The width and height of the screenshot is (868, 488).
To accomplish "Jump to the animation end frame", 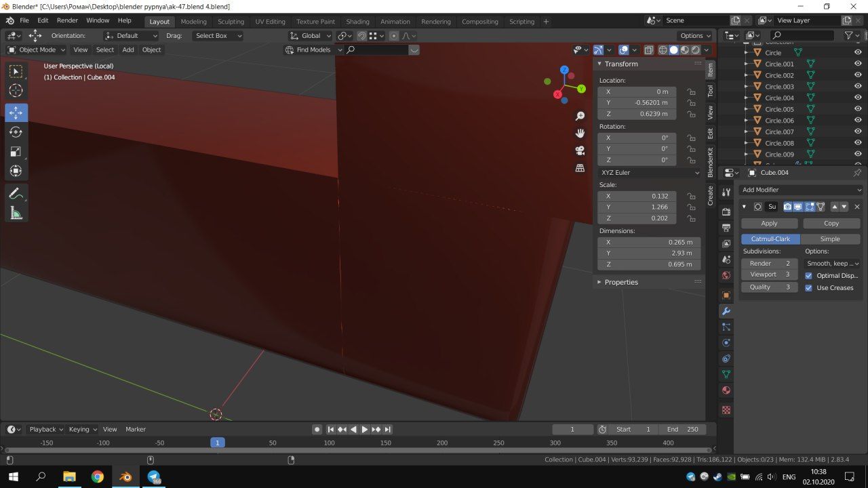I will 387,430.
